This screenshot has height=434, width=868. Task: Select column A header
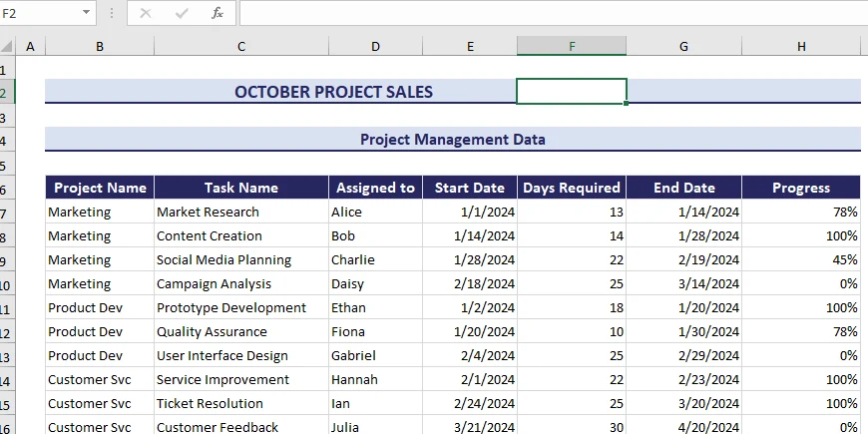tap(31, 47)
